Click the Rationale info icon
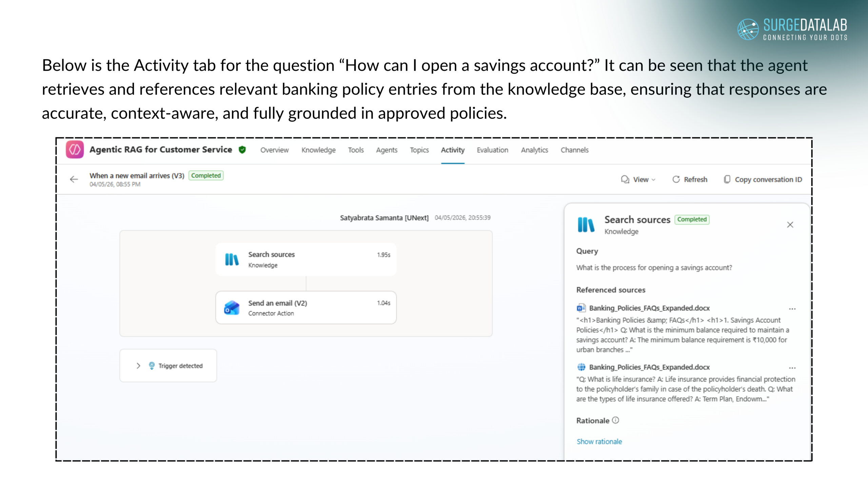This screenshot has height=488, width=868. [615, 420]
